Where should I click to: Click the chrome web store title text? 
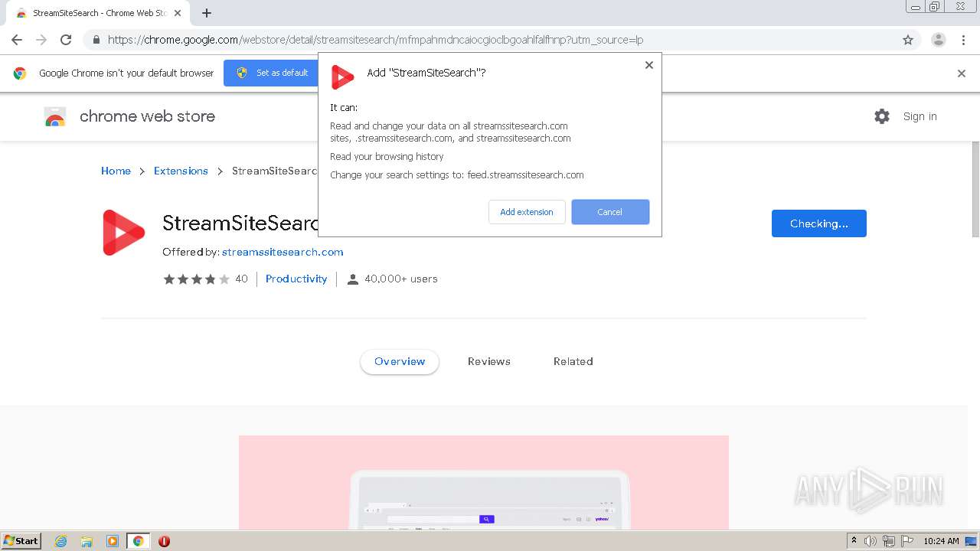coord(147,116)
